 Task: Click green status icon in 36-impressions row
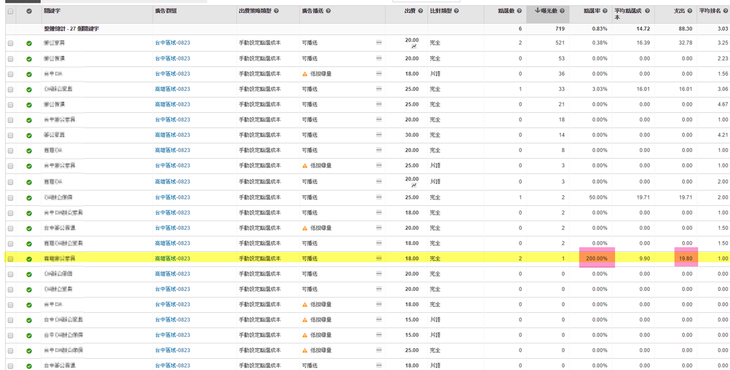[29, 74]
